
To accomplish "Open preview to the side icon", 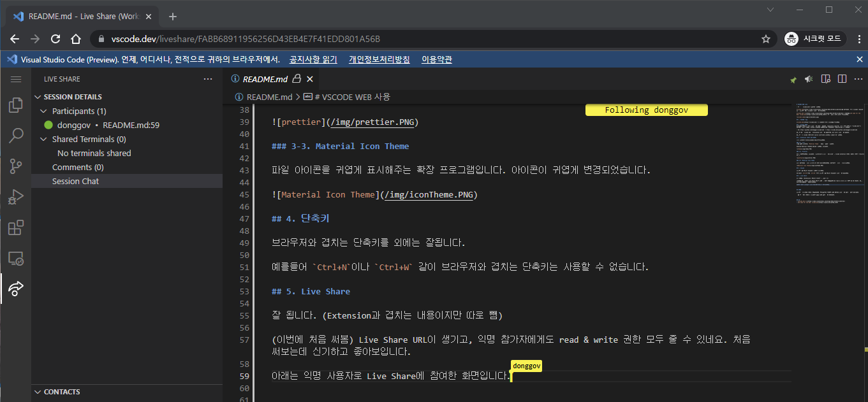I will pyautogui.click(x=825, y=79).
